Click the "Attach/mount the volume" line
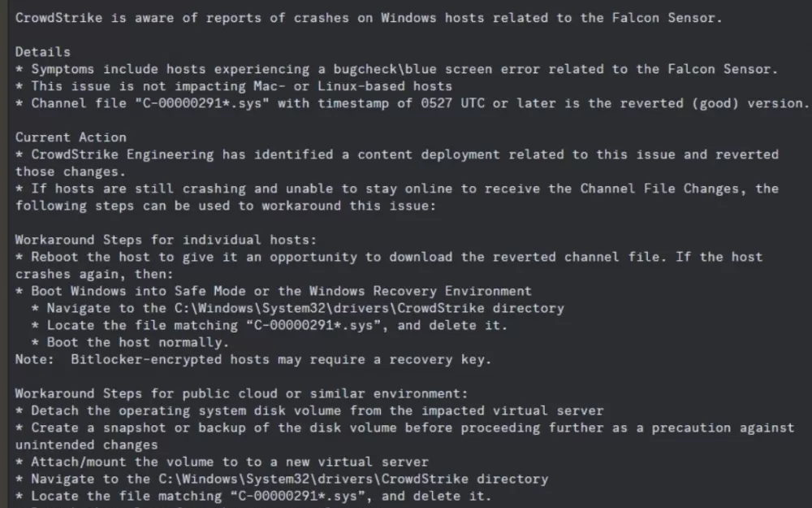This screenshot has height=508, width=812. (x=222, y=462)
